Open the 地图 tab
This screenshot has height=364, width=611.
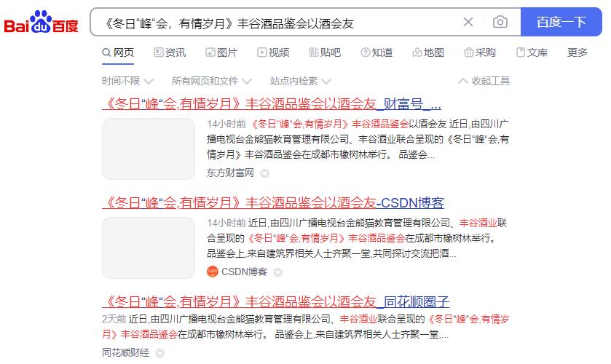[428, 52]
